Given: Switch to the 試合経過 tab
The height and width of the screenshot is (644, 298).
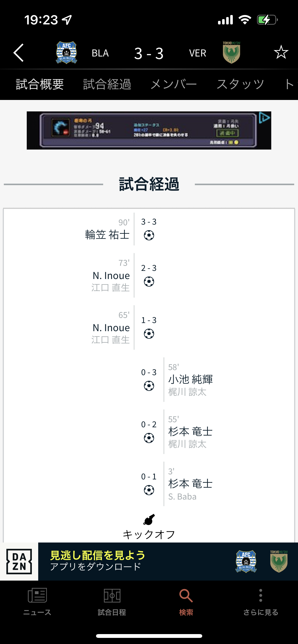Looking at the screenshot, I should [107, 84].
